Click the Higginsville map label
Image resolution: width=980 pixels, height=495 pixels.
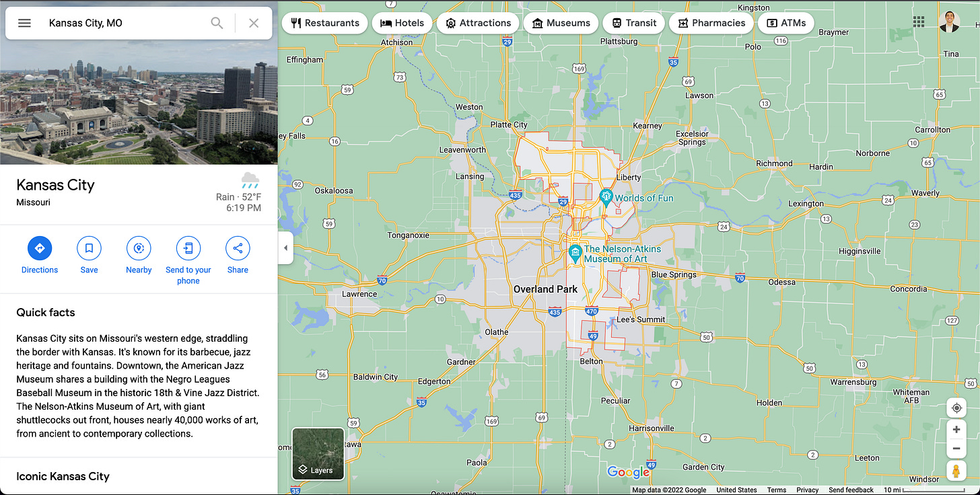click(x=860, y=251)
